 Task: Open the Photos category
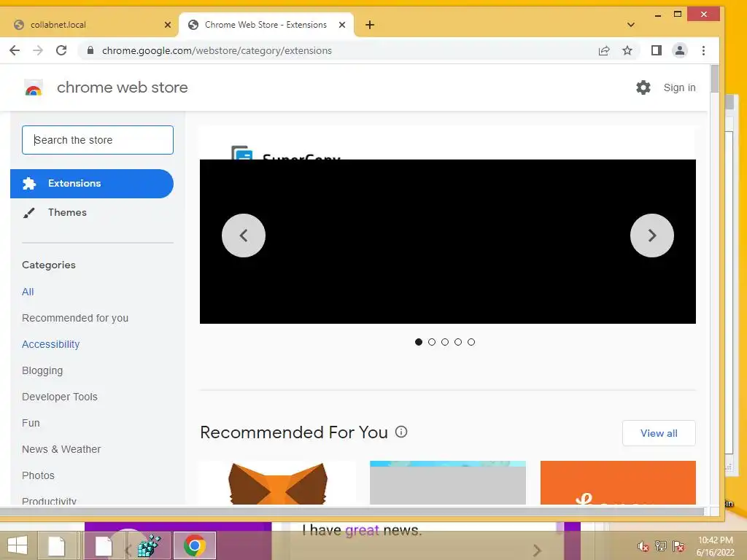click(38, 475)
